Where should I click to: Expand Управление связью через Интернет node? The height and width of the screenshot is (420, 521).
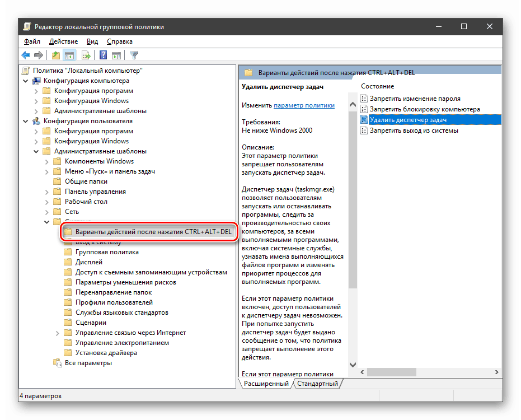[58, 333]
